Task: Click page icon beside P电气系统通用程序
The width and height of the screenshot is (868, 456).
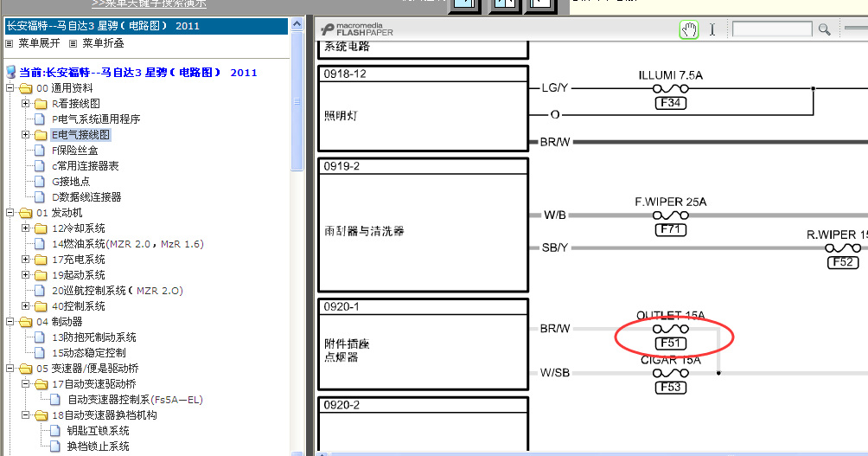Action: point(40,119)
